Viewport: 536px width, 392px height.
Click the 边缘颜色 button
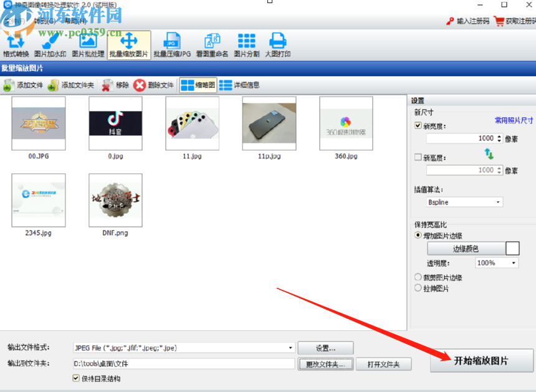[466, 249]
